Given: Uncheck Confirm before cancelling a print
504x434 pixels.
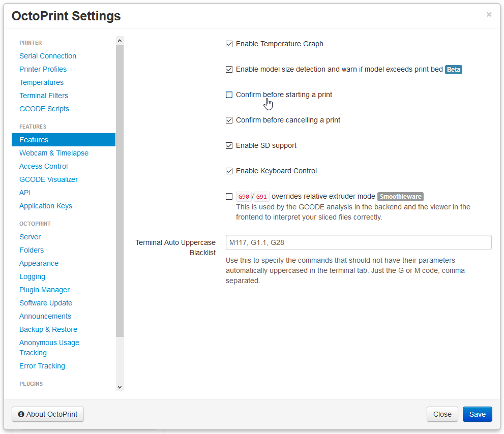Looking at the screenshot, I should point(229,120).
